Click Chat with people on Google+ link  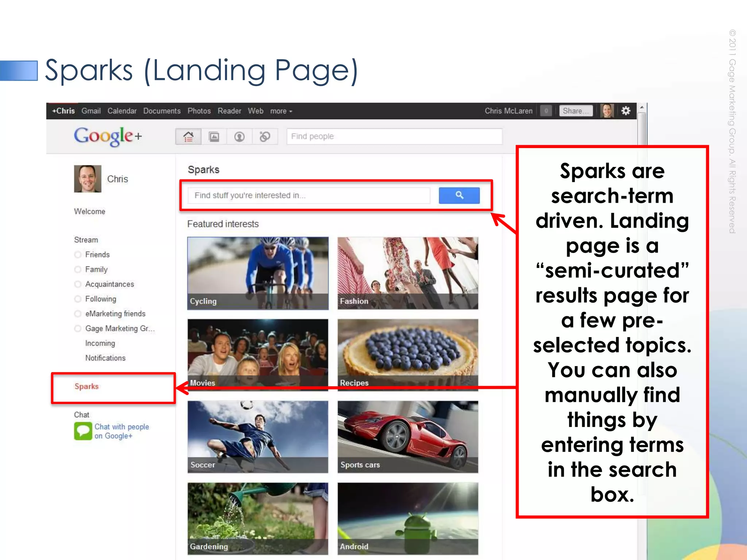click(x=122, y=431)
